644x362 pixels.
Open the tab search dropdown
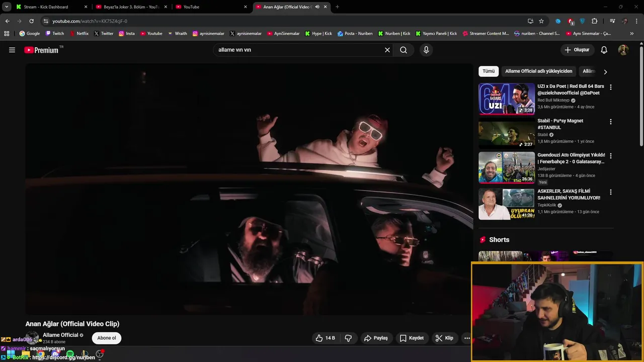[7, 7]
